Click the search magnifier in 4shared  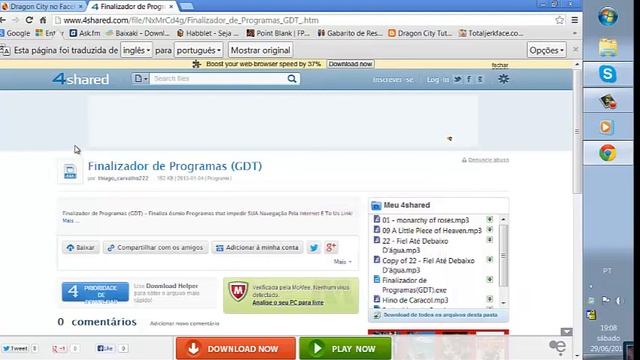click(x=292, y=79)
